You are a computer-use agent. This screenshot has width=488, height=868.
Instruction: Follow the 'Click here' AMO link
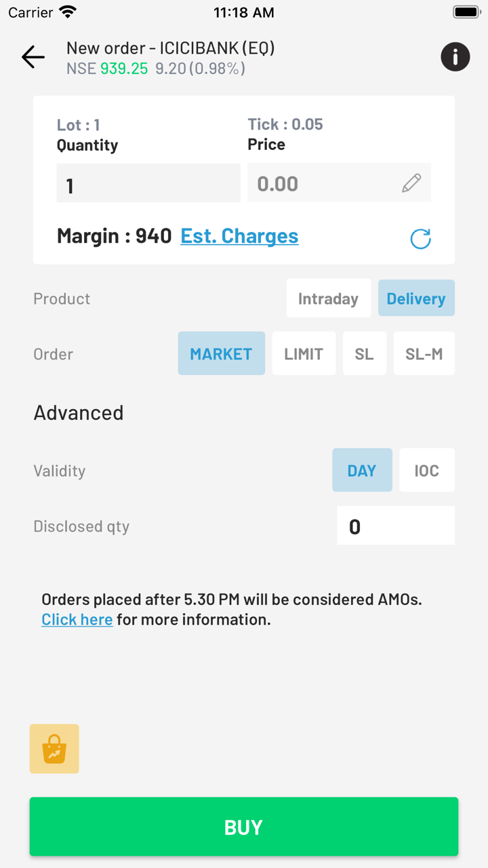(x=77, y=619)
